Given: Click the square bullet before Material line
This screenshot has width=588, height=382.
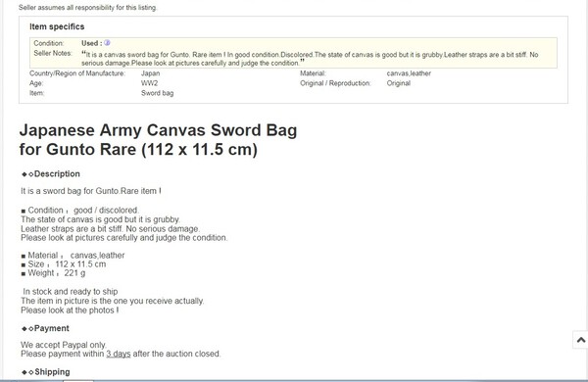Looking at the screenshot, I should [x=24, y=256].
